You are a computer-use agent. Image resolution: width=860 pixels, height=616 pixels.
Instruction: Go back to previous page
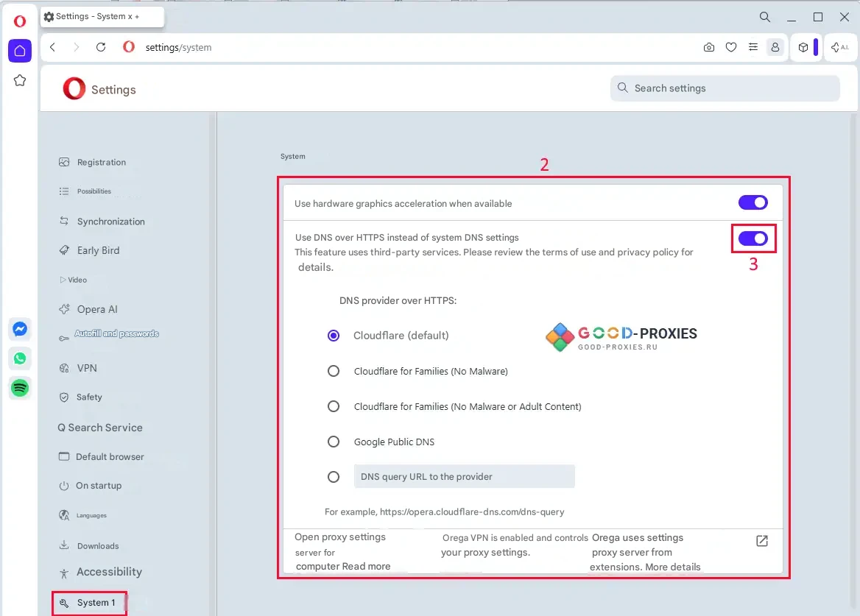[53, 48]
